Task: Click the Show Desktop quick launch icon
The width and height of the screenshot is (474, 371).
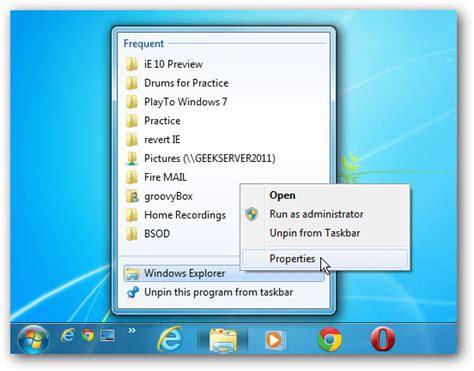Action: pyautogui.click(x=107, y=335)
